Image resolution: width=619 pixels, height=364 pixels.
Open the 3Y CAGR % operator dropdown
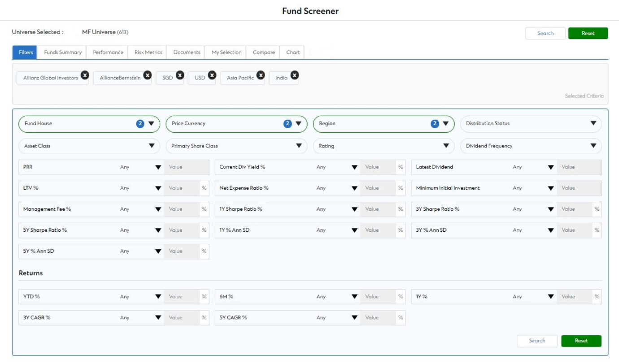[x=140, y=318]
